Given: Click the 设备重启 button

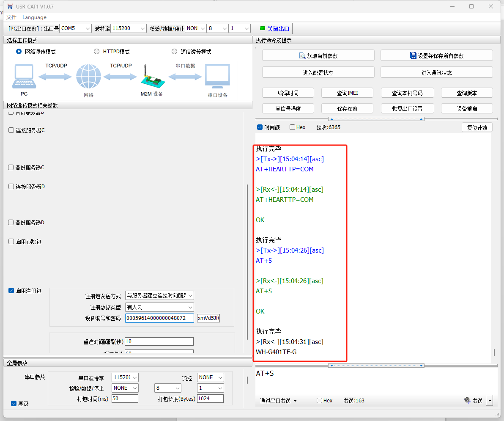Looking at the screenshot, I should pos(467,108).
